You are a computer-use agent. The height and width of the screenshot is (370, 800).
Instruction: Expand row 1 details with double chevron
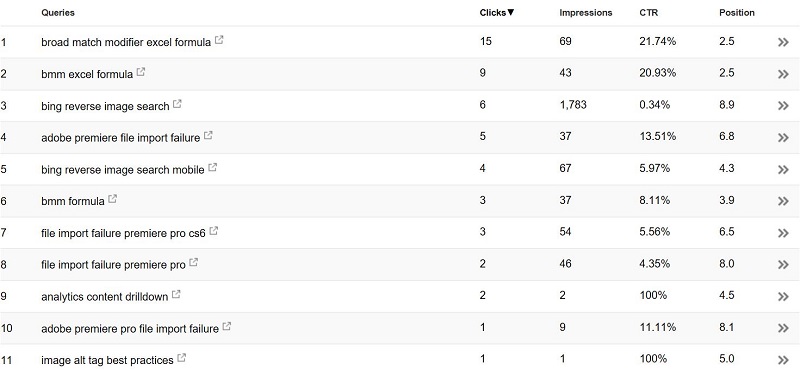pyautogui.click(x=783, y=42)
